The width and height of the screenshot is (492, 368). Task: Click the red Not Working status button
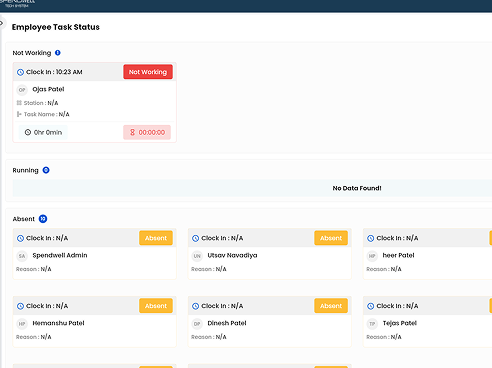(x=148, y=72)
